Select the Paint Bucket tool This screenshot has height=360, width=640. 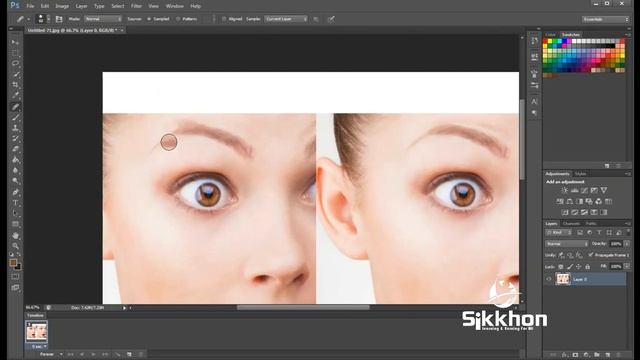pos(15,160)
